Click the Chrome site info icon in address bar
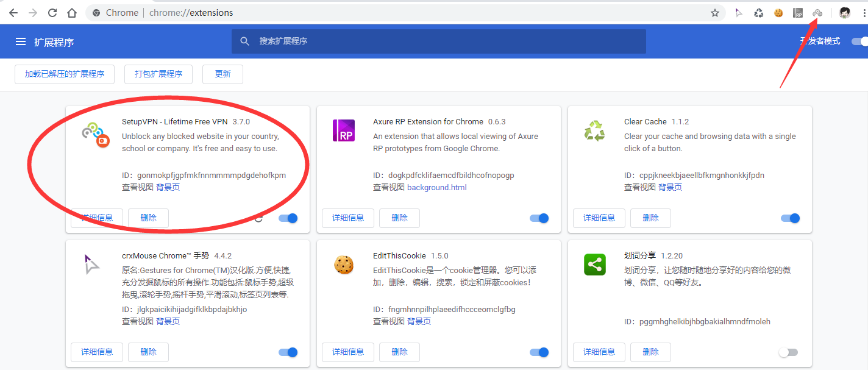 click(96, 13)
